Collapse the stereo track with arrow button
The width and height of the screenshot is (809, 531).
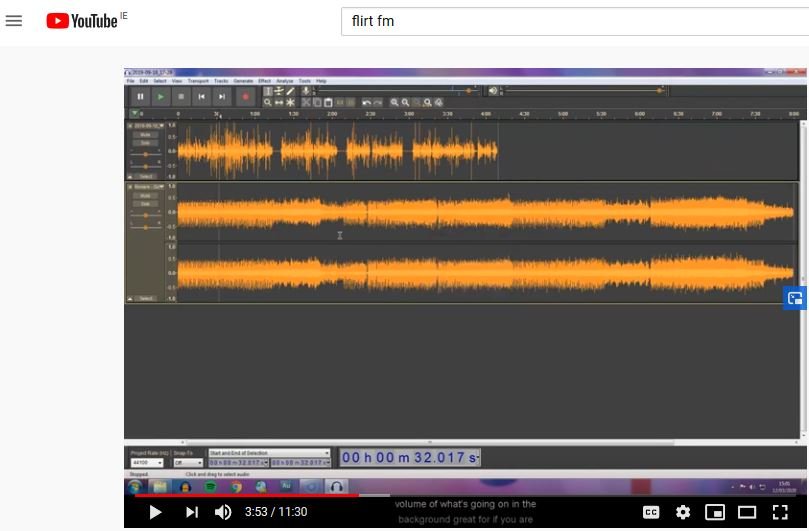pyautogui.click(x=130, y=298)
